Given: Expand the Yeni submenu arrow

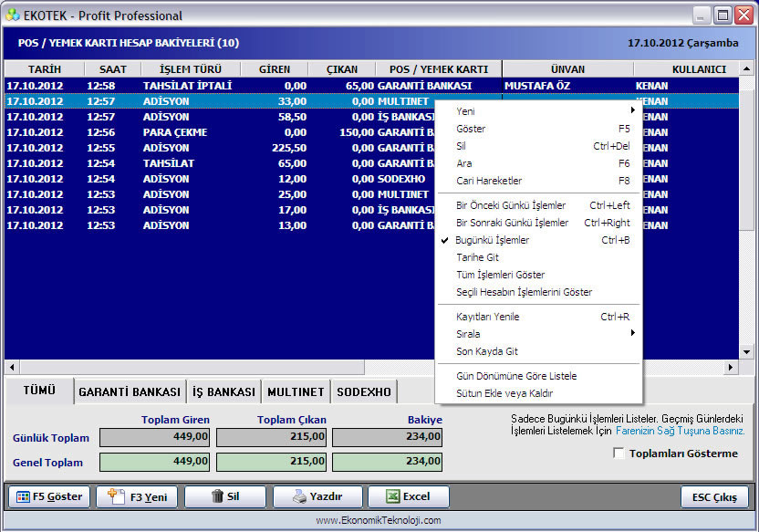Looking at the screenshot, I should point(633,110).
